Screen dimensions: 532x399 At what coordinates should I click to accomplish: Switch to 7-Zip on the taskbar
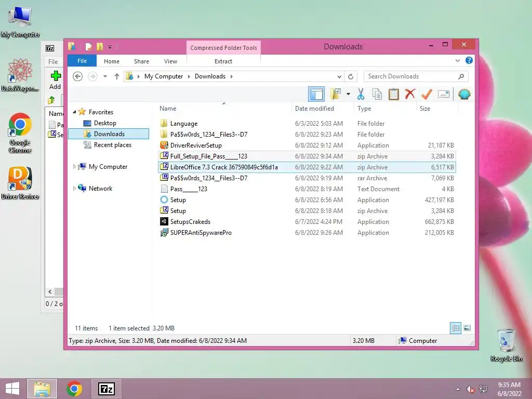point(106,389)
